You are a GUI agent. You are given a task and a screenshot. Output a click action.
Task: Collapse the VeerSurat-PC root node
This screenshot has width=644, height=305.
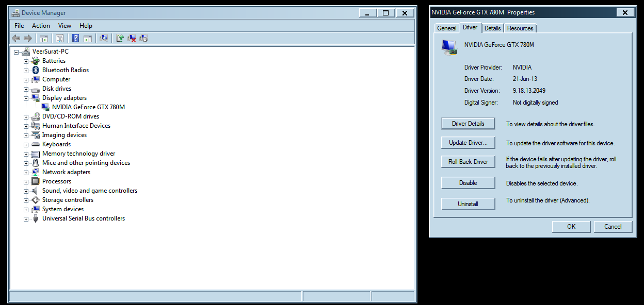click(x=16, y=52)
